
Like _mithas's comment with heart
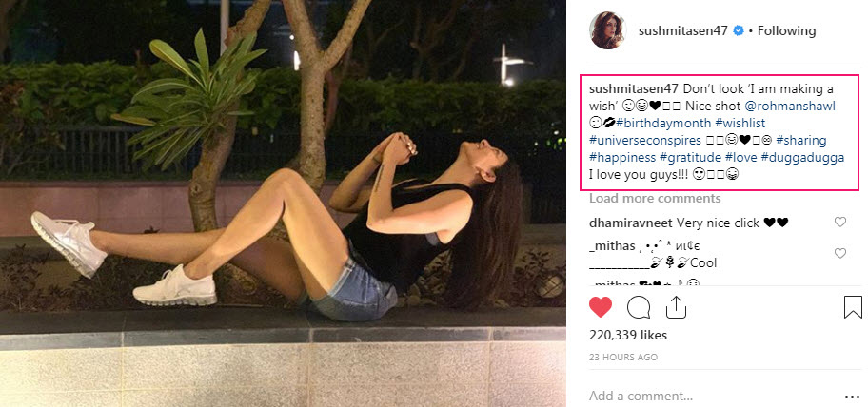pyautogui.click(x=839, y=254)
